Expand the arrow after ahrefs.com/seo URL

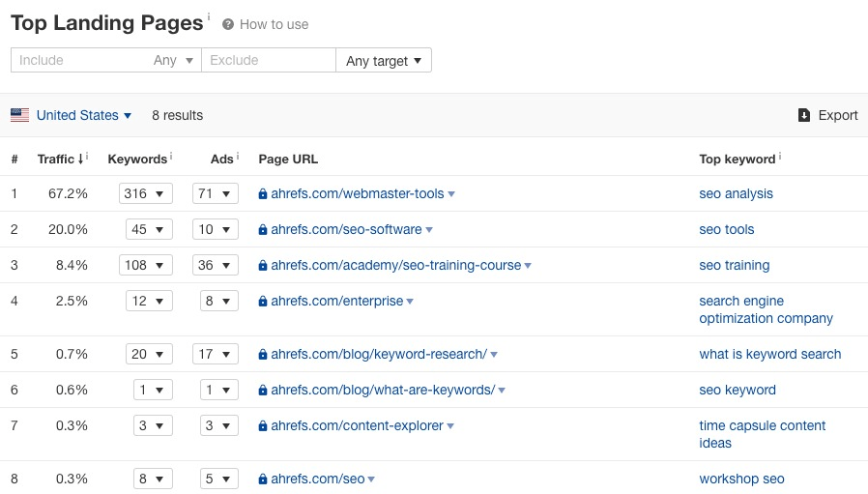tap(371, 479)
